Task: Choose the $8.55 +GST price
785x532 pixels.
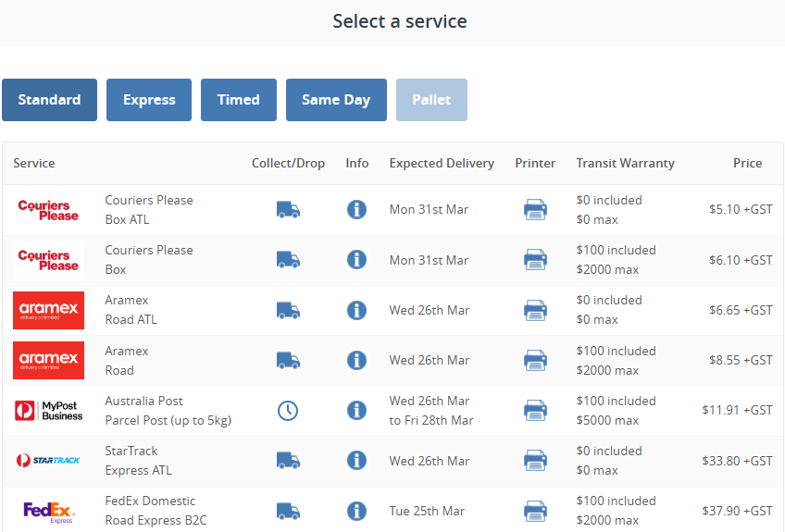Action: coord(741,360)
